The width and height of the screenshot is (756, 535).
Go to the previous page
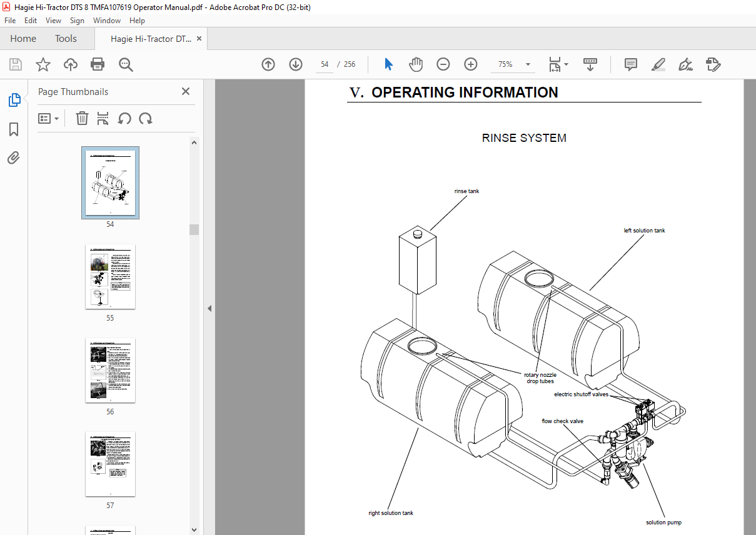268,64
